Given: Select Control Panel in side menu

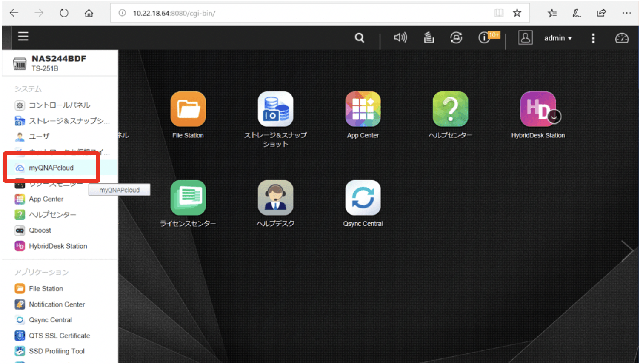Looking at the screenshot, I should pyautogui.click(x=60, y=105).
